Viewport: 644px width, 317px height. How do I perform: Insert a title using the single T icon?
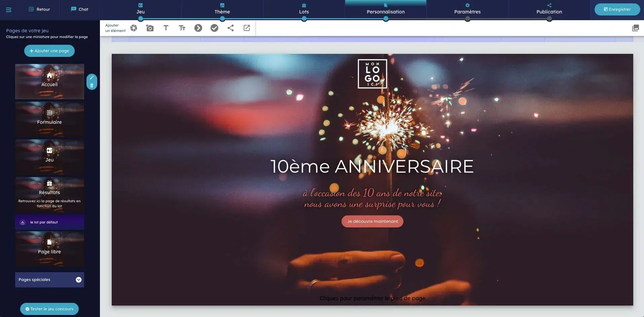pyautogui.click(x=166, y=28)
